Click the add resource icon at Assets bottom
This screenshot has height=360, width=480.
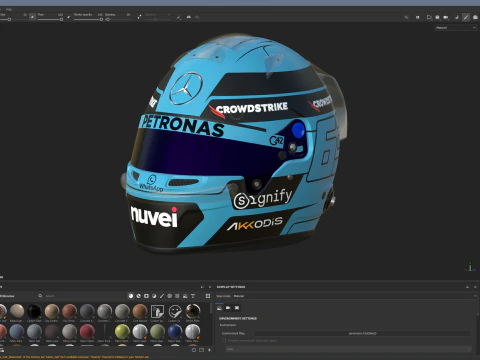(209, 350)
